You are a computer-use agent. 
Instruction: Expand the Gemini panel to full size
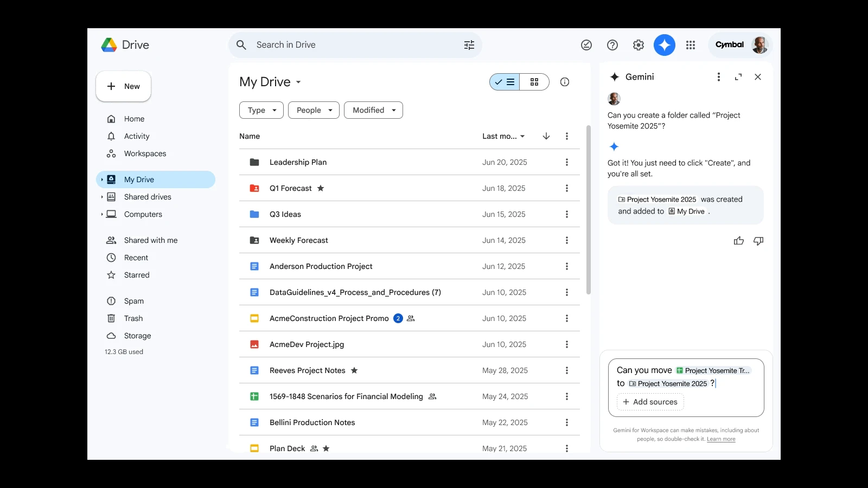pos(738,77)
